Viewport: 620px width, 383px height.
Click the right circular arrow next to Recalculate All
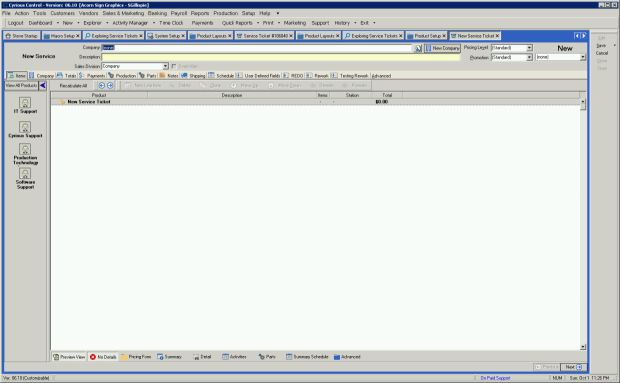(x=110, y=85)
